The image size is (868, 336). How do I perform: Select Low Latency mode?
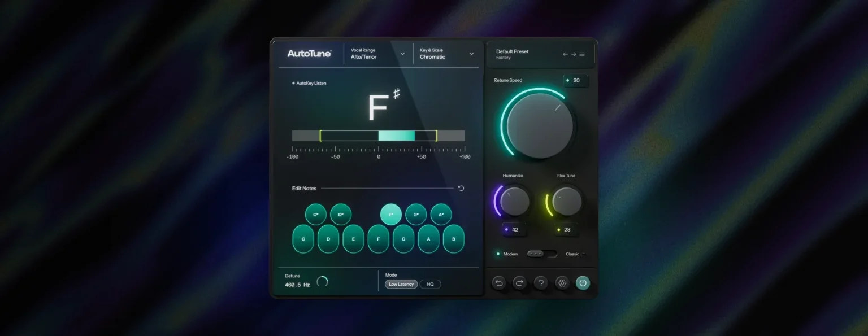point(401,284)
